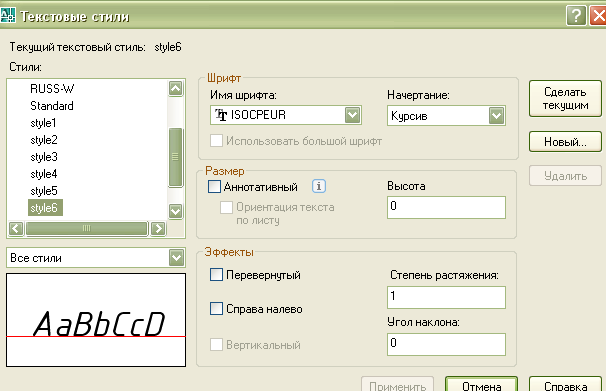Open the Начертание dropdown showing Курсив

click(x=446, y=116)
